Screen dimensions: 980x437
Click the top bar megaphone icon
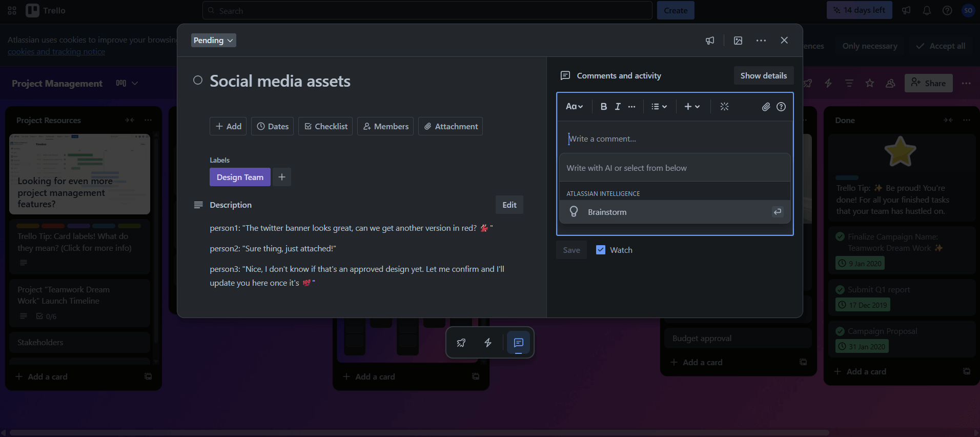906,10
